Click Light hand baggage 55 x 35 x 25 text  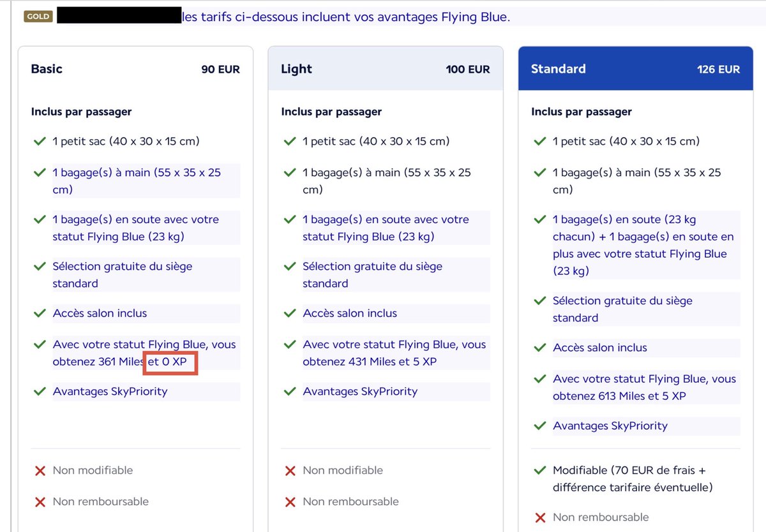click(387, 181)
